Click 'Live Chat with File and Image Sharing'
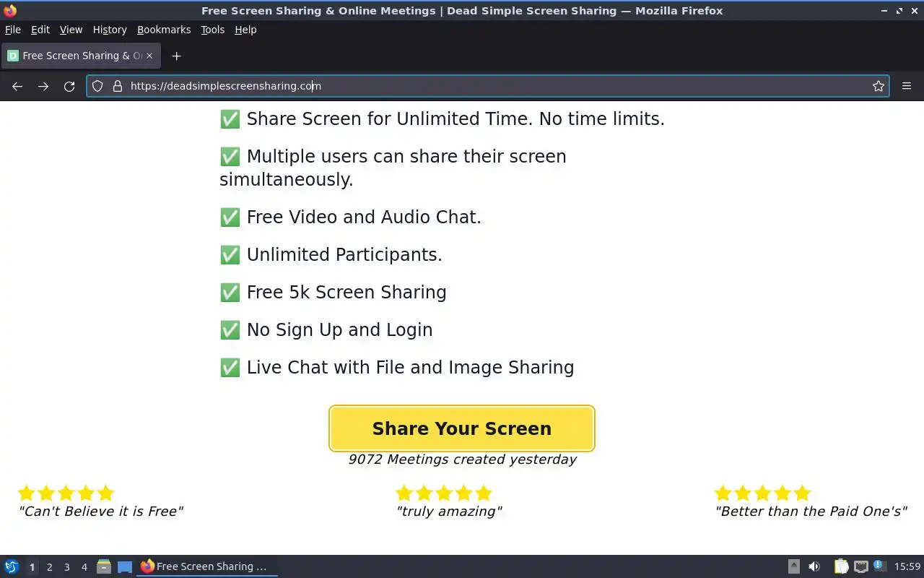924x578 pixels. point(410,367)
